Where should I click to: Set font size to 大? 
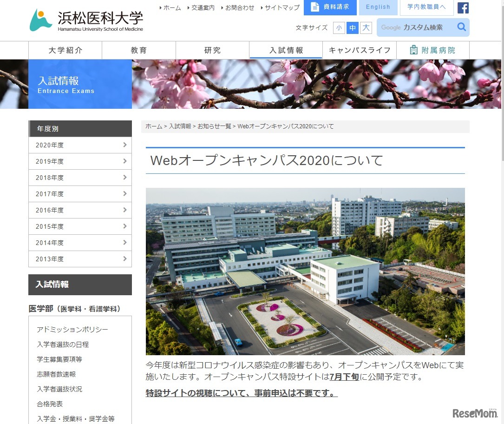click(x=366, y=28)
